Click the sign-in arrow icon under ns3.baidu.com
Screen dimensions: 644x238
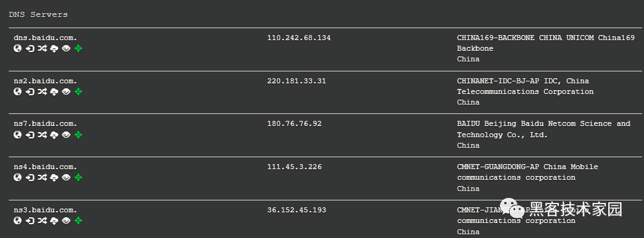pyautogui.click(x=29, y=220)
